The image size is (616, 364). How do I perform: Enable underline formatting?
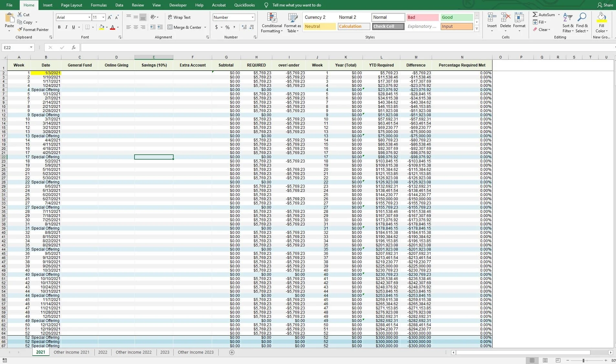[74, 27]
